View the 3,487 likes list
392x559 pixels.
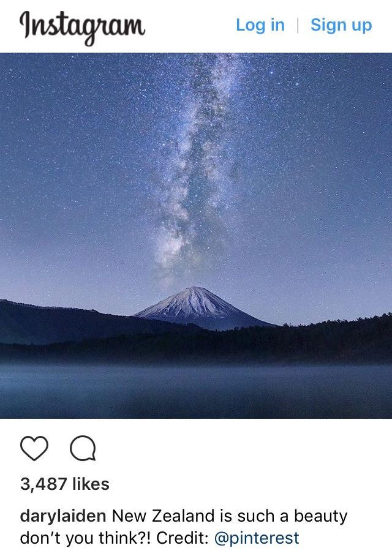coord(64,484)
